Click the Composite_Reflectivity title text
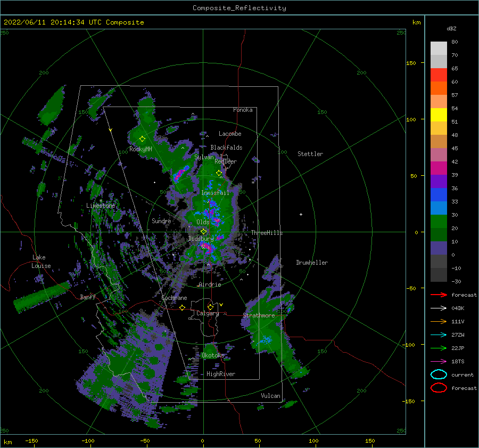 240,8
